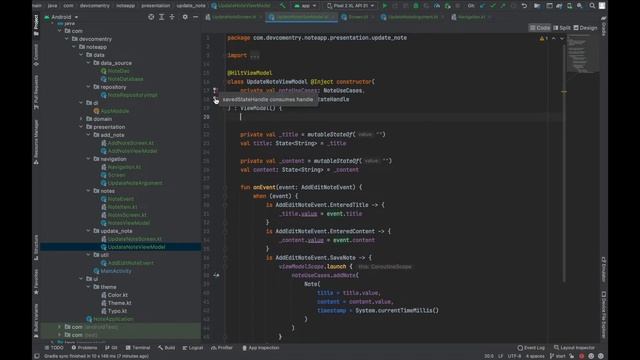Hide the Project panel with minus icon
Screen dimensions: 640x360
point(196,17)
